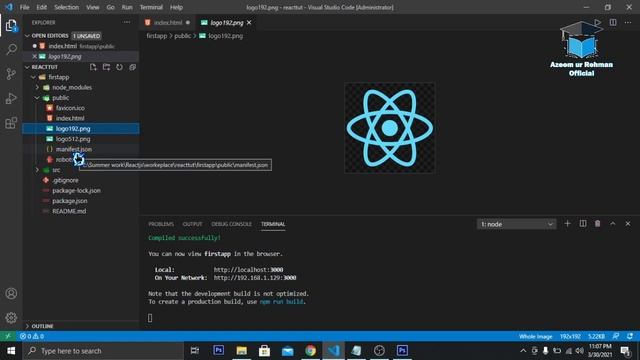Image resolution: width=640 pixels, height=360 pixels.
Task: Open editor more actions ellipsis
Action: click(628, 22)
